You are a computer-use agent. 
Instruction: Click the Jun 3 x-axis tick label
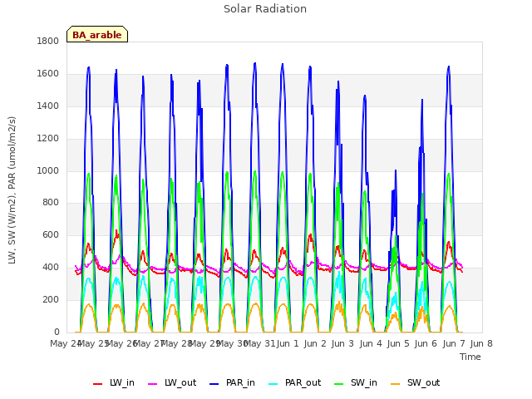coord(342,343)
